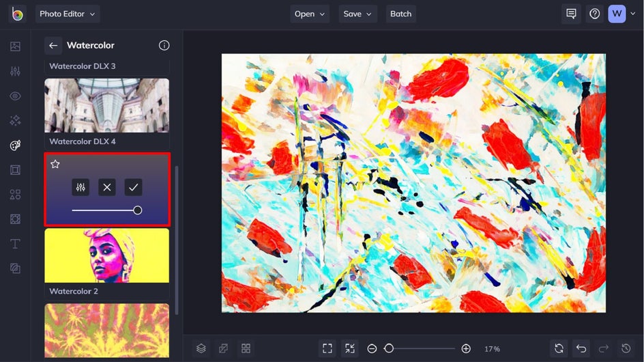The height and width of the screenshot is (362, 644).
Task: Click the Watercolor DLX 3 label
Action: click(x=82, y=66)
